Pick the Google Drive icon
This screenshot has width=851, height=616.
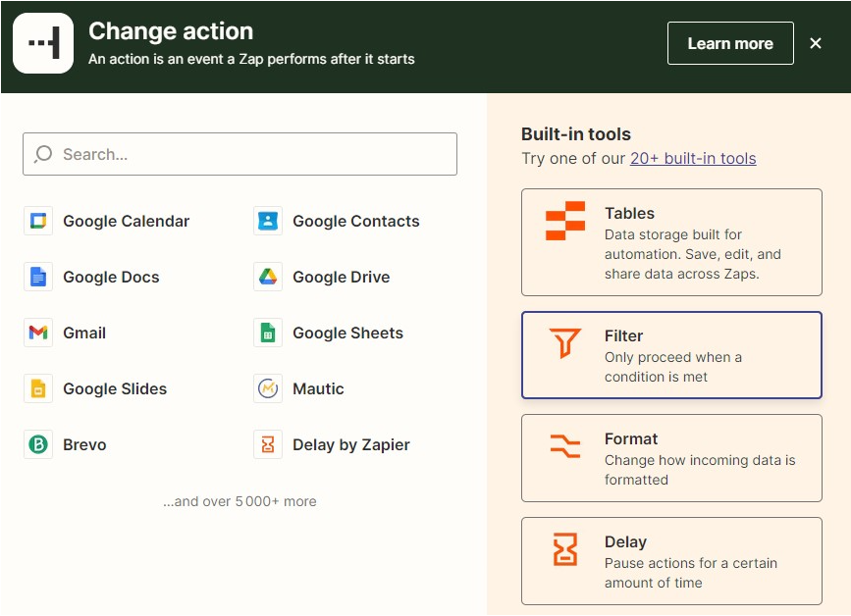[x=268, y=277]
